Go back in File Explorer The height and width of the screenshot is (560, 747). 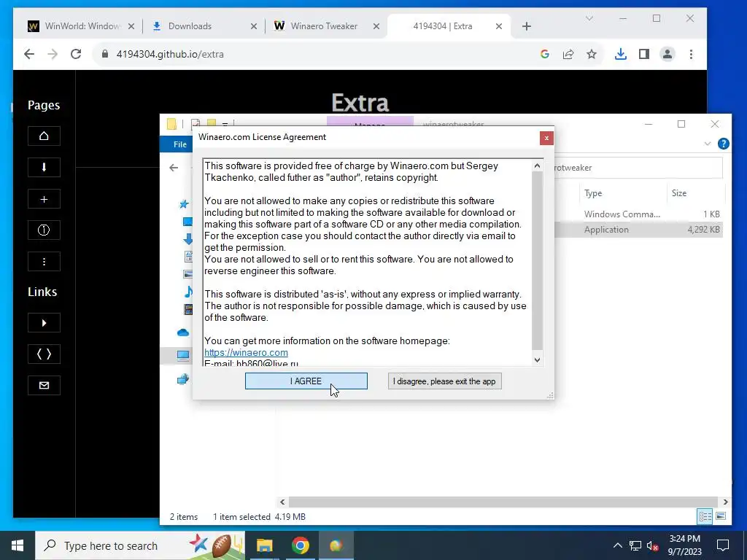point(174,168)
